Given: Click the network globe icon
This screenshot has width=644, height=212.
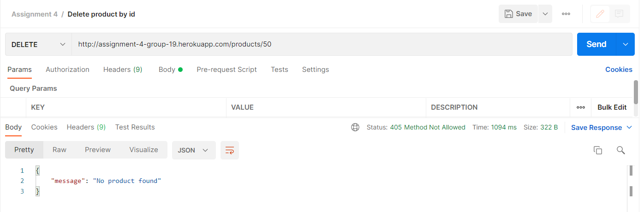Looking at the screenshot, I should [355, 127].
